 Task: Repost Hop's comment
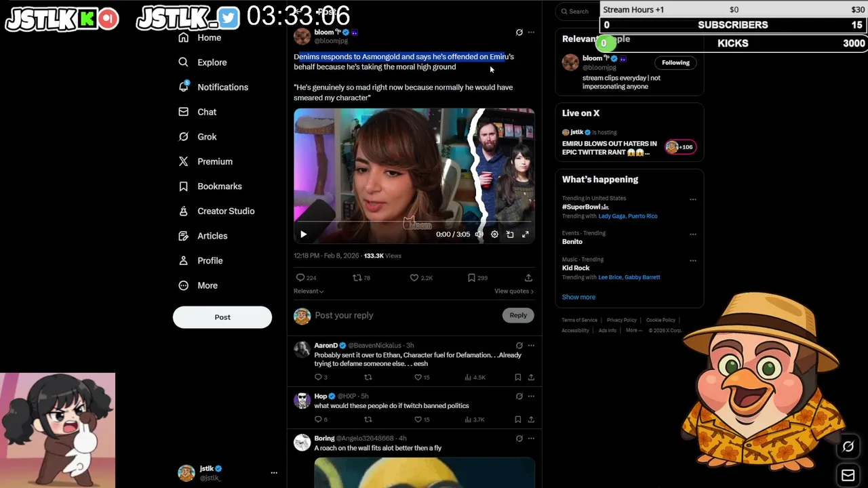point(368,420)
